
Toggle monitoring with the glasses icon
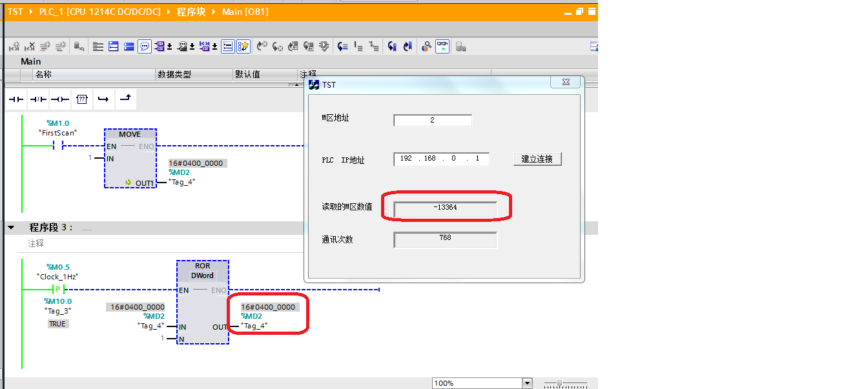coord(442,46)
